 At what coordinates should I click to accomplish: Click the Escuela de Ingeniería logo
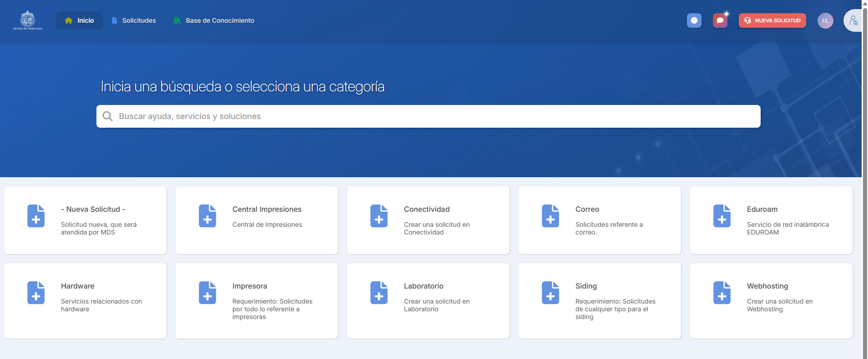(28, 20)
